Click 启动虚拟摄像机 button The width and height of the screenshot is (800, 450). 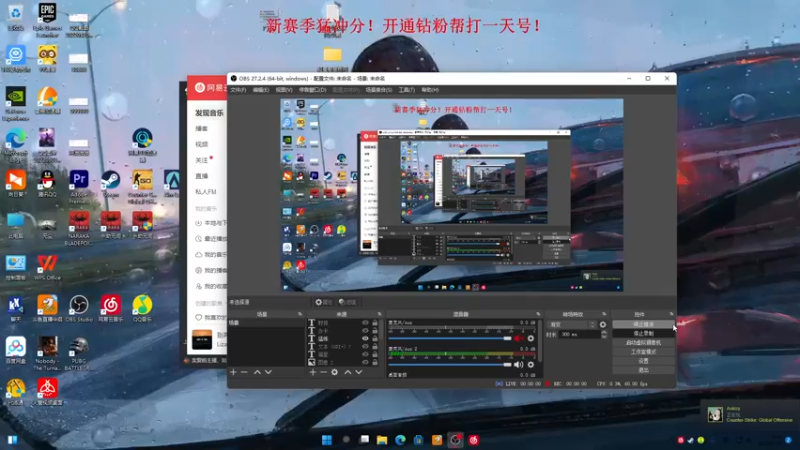pyautogui.click(x=643, y=343)
